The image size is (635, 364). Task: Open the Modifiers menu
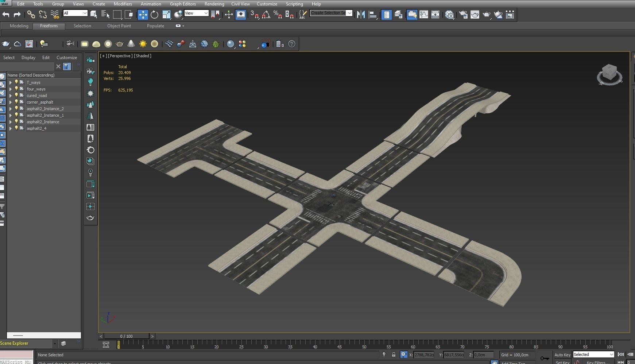(x=123, y=4)
